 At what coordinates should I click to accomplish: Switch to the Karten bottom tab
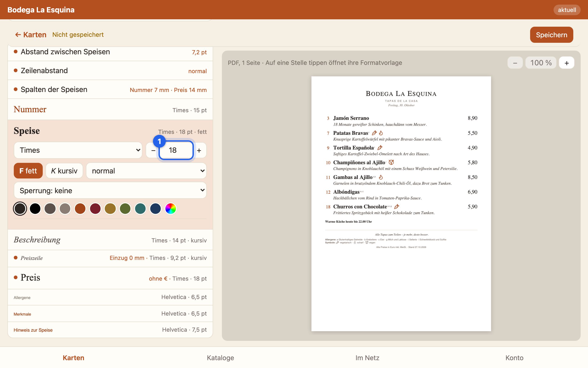pyautogui.click(x=73, y=357)
